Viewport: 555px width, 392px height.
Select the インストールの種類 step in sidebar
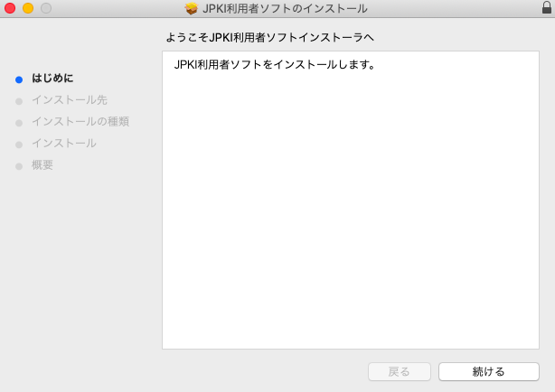[80, 121]
